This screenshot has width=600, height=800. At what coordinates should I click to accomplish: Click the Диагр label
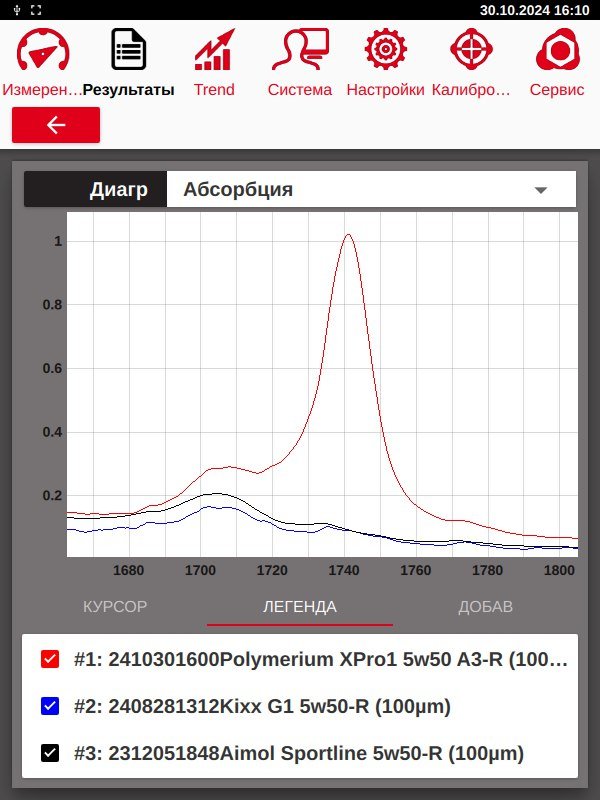pos(118,189)
